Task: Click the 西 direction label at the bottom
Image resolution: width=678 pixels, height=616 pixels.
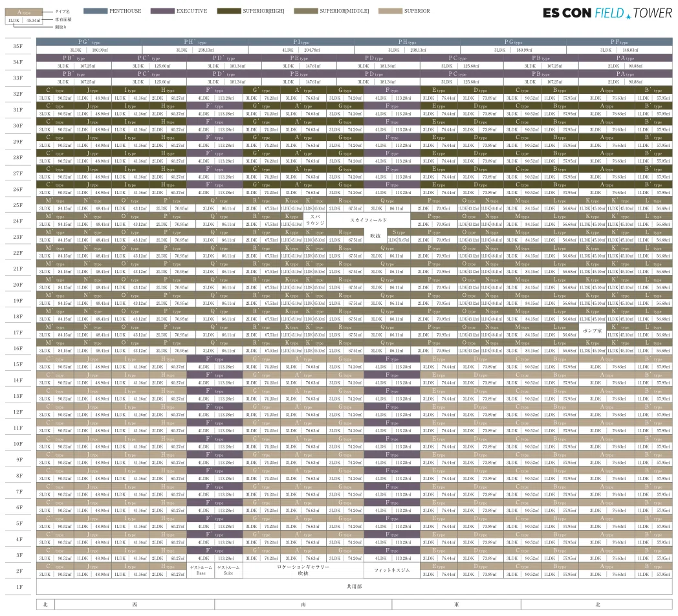Action: pos(135,605)
